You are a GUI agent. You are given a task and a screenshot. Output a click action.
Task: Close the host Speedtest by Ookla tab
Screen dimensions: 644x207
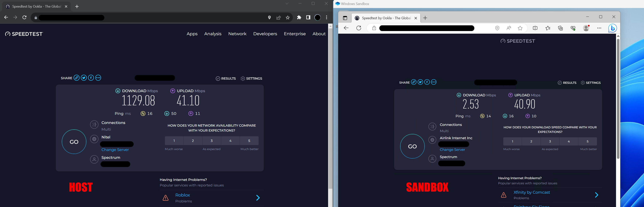(x=66, y=6)
